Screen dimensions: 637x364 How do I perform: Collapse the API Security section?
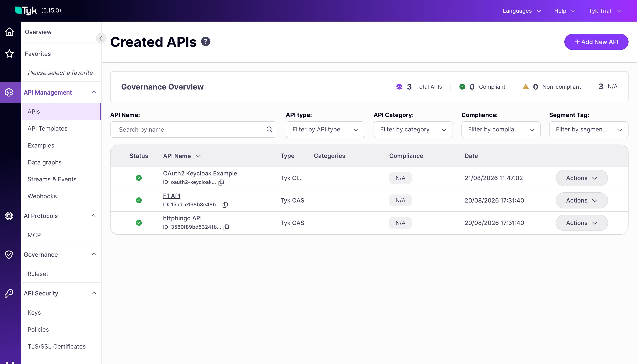pyautogui.click(x=94, y=293)
